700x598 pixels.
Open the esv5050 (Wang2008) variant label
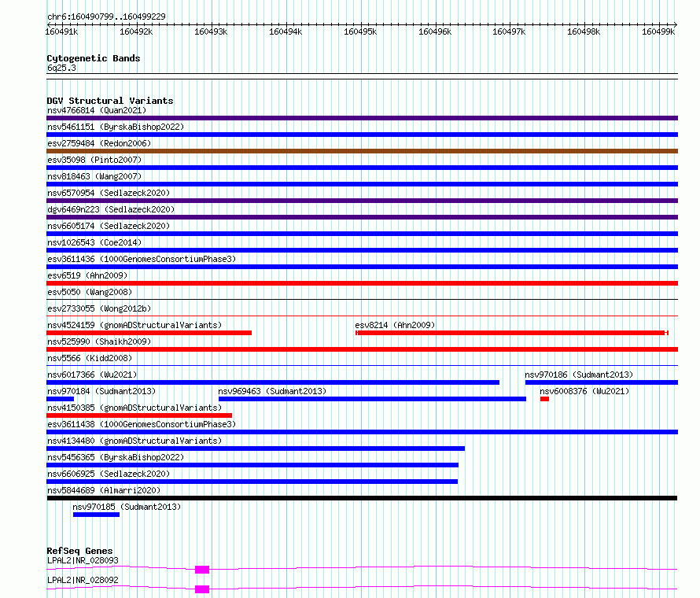click(90, 292)
